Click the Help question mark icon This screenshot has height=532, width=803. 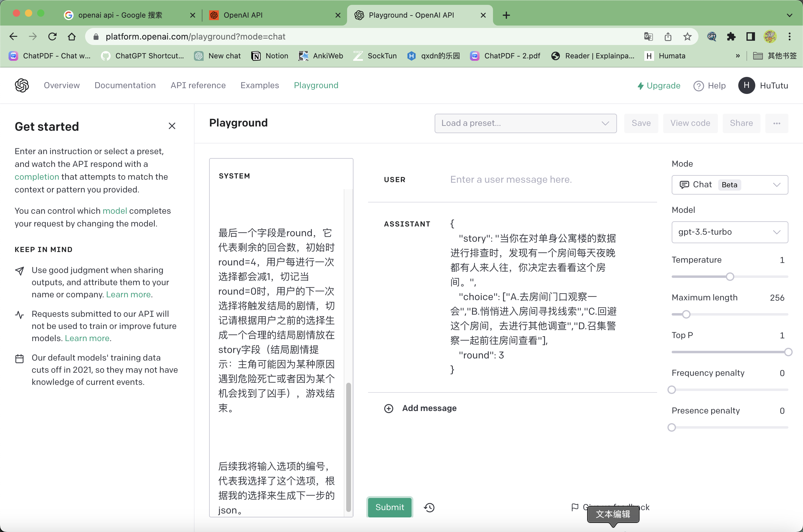(698, 86)
